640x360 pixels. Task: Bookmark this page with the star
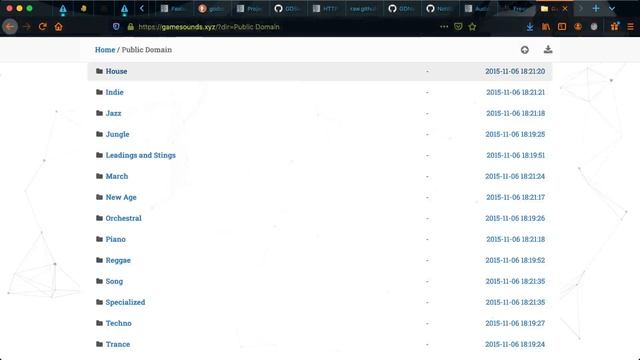click(472, 27)
